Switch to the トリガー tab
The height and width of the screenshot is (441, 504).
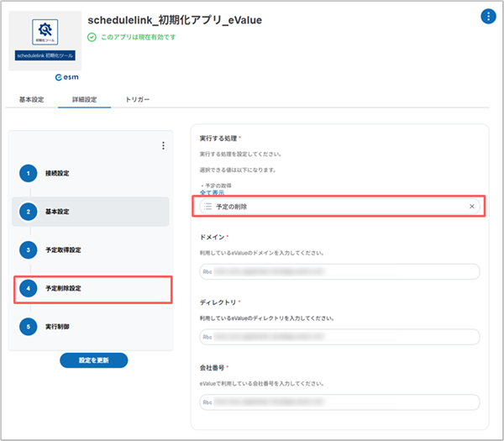click(137, 99)
